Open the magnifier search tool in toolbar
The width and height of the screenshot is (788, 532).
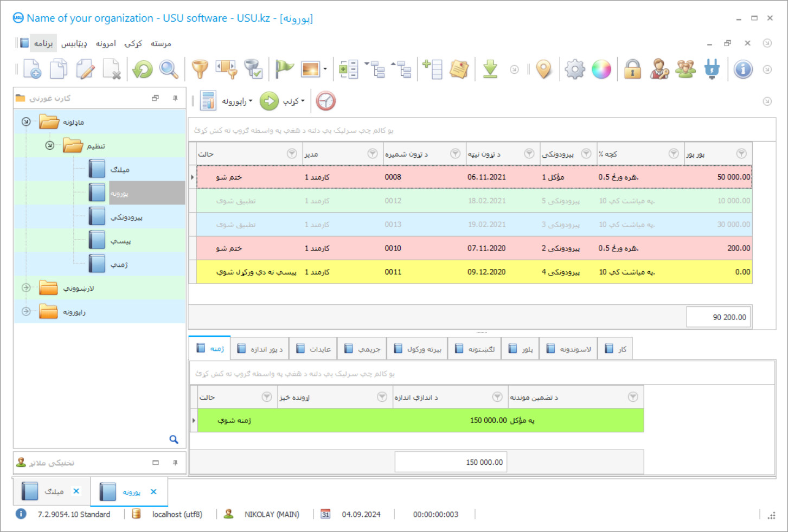click(x=169, y=69)
